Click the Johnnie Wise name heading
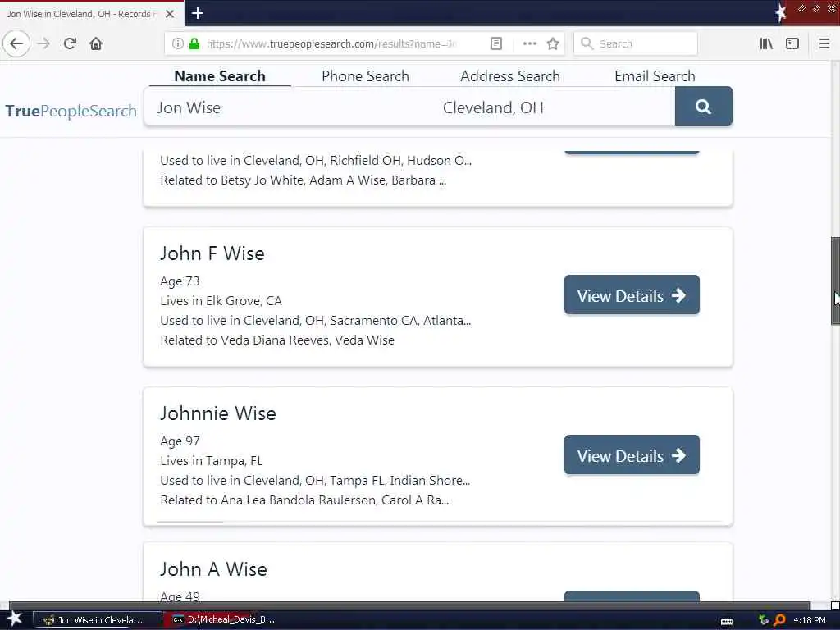The height and width of the screenshot is (630, 840). coord(218,413)
